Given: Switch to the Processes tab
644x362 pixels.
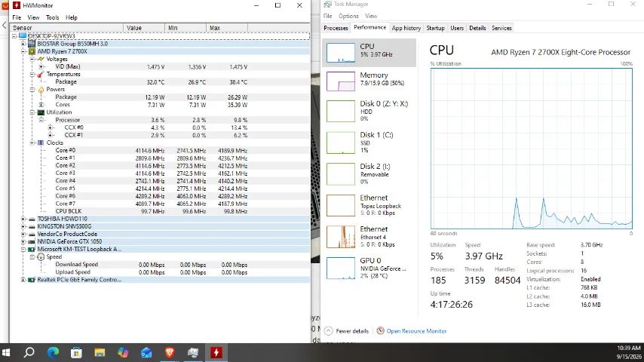Looking at the screenshot, I should point(336,28).
